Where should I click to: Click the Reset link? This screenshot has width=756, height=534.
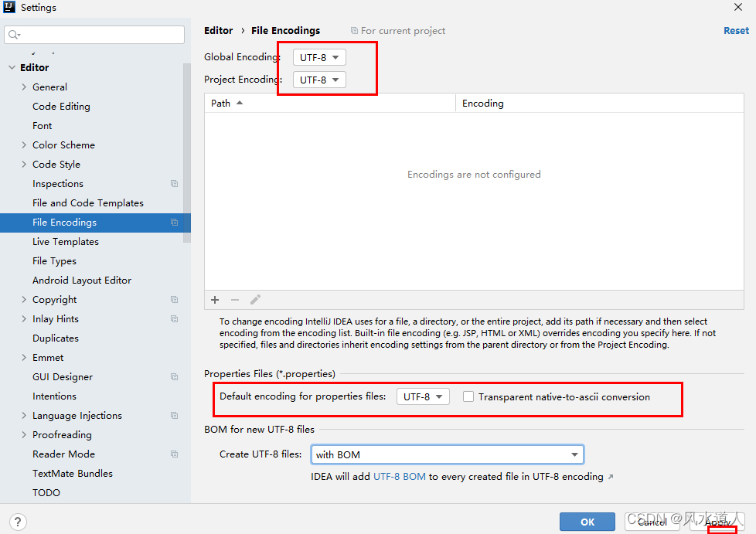coord(735,30)
